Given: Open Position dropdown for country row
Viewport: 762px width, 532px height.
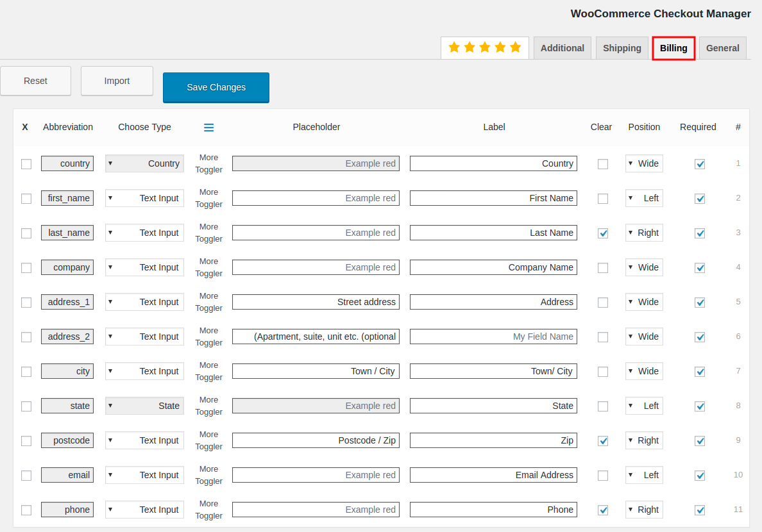Looking at the screenshot, I should click(x=644, y=163).
